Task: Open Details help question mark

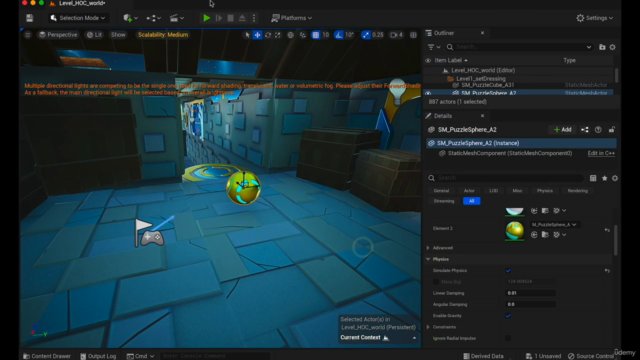Action: pos(598,130)
